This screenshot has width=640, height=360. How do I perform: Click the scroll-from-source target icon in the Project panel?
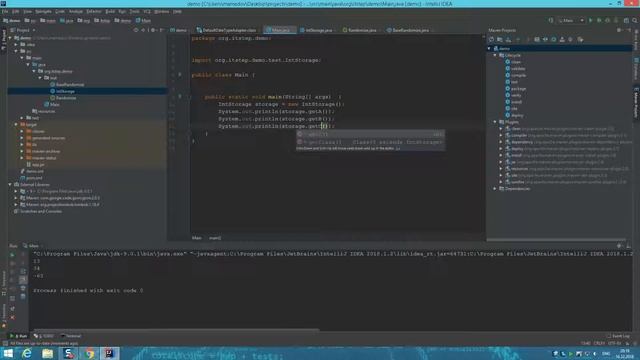[x=136, y=30]
